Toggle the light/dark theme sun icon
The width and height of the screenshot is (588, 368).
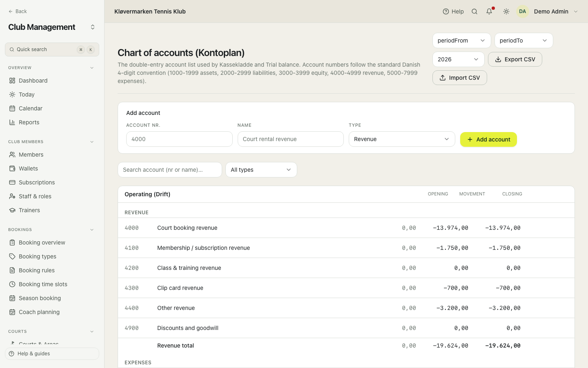tap(506, 11)
